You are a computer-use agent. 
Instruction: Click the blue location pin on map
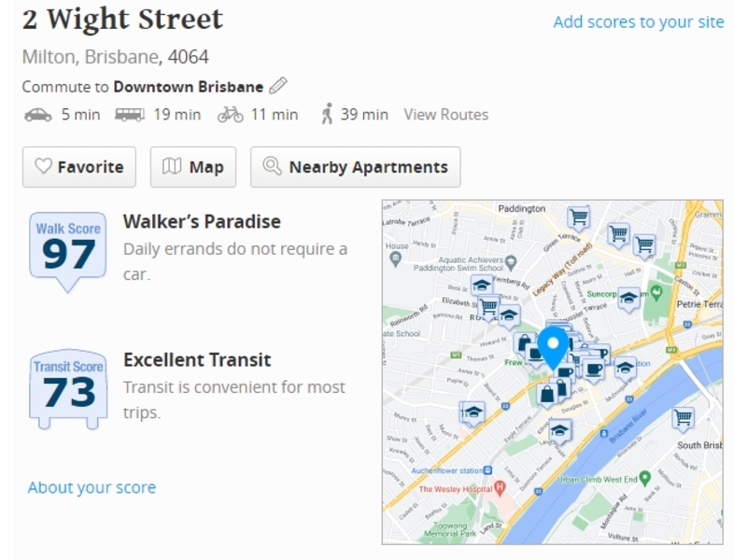553,348
